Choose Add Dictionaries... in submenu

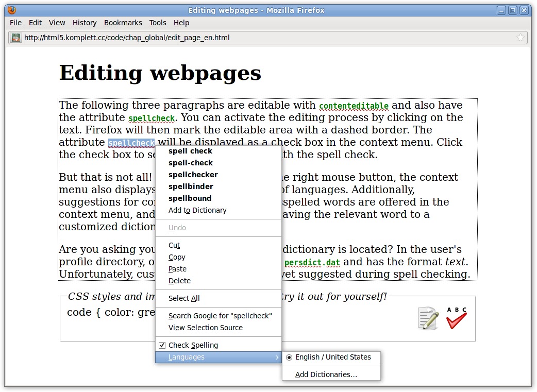pos(326,374)
